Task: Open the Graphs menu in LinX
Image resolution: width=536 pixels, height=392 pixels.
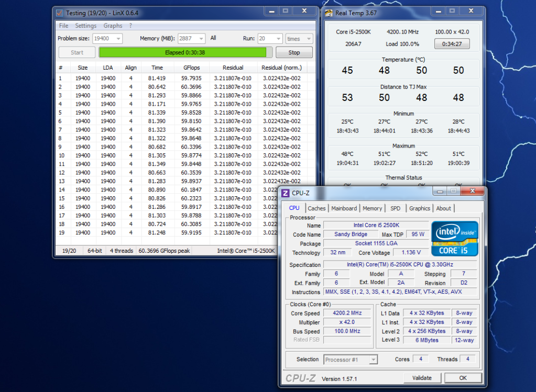Action: (x=113, y=26)
